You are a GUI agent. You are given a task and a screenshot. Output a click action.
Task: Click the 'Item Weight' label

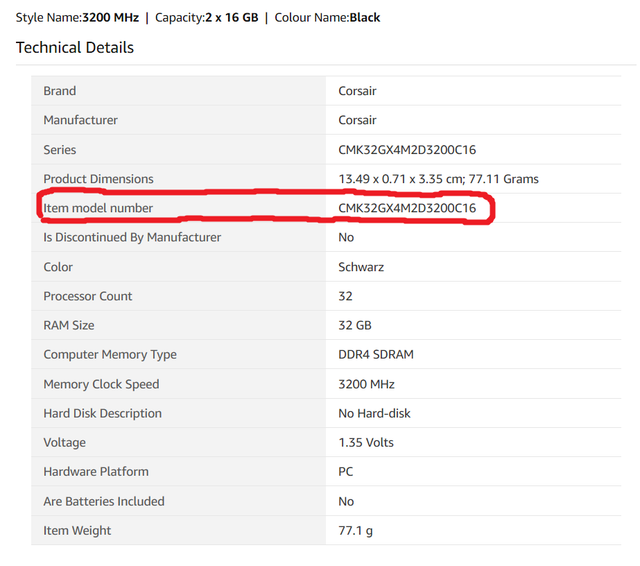coord(77,530)
